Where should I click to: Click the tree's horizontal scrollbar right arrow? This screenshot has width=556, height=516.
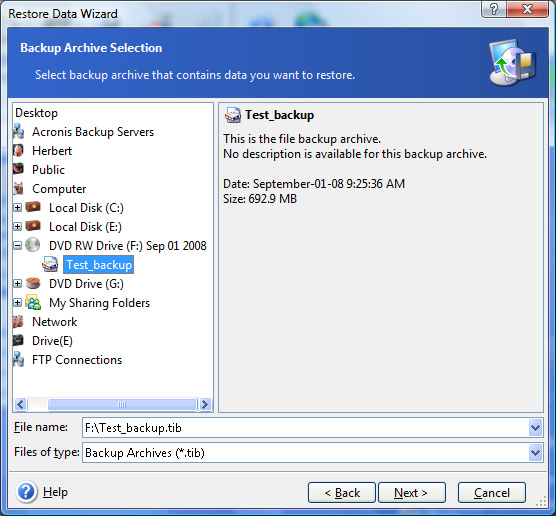205,404
